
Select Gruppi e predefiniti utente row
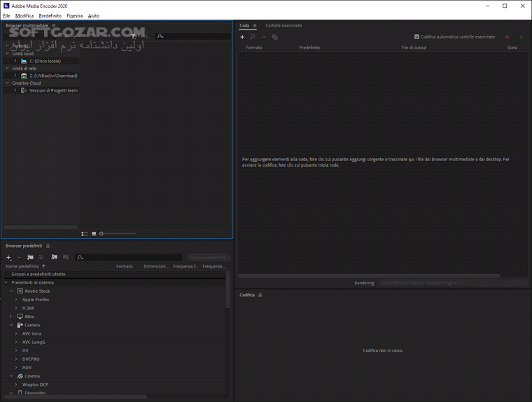tap(115, 274)
